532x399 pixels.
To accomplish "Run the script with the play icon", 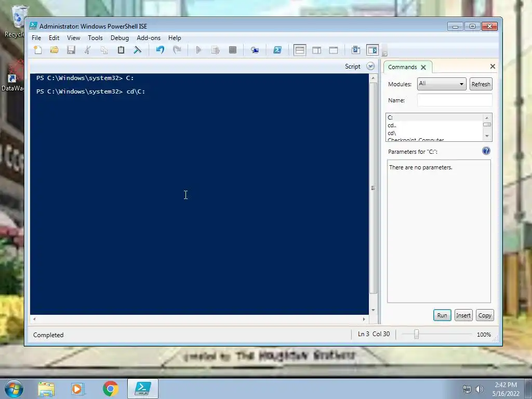I will tap(199, 50).
